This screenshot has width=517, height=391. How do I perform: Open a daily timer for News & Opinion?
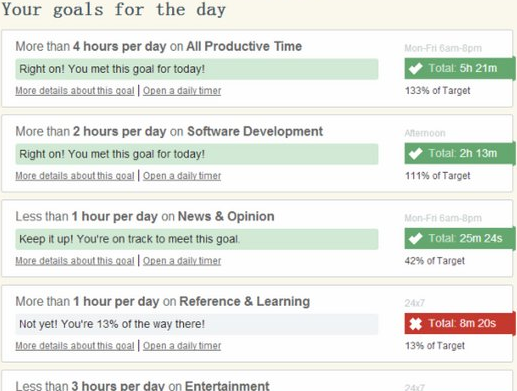pos(182,261)
